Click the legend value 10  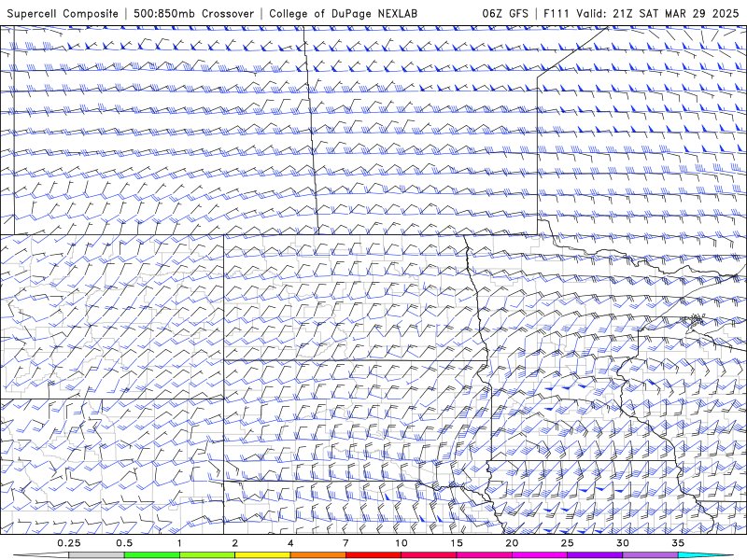(402, 543)
